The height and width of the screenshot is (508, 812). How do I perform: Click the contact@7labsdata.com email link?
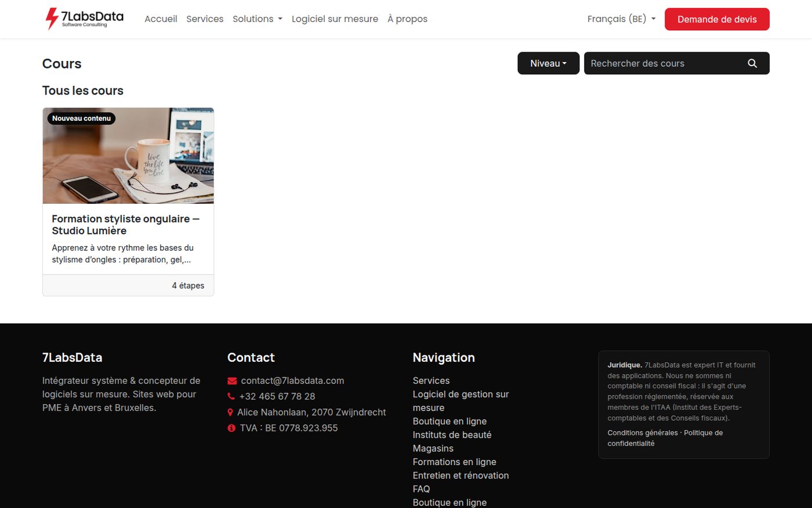point(292,381)
